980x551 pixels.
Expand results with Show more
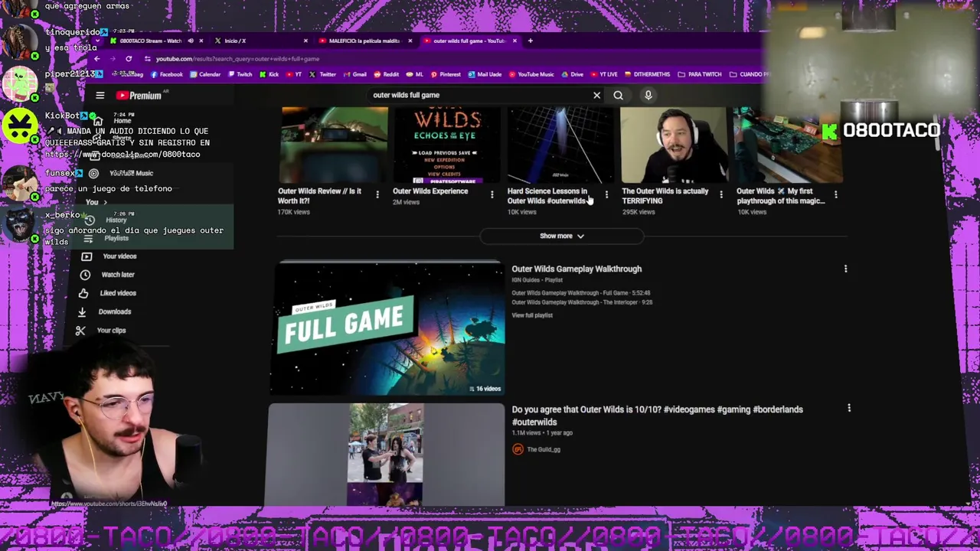pos(561,236)
